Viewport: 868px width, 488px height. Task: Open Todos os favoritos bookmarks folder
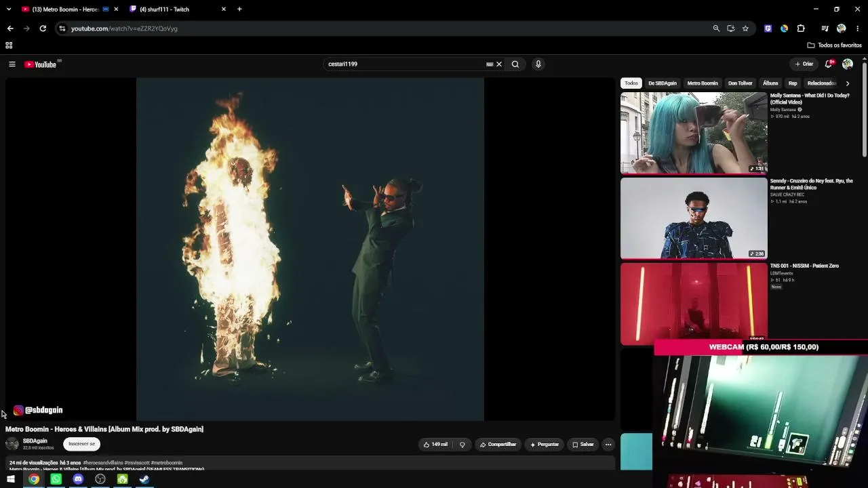(x=835, y=45)
